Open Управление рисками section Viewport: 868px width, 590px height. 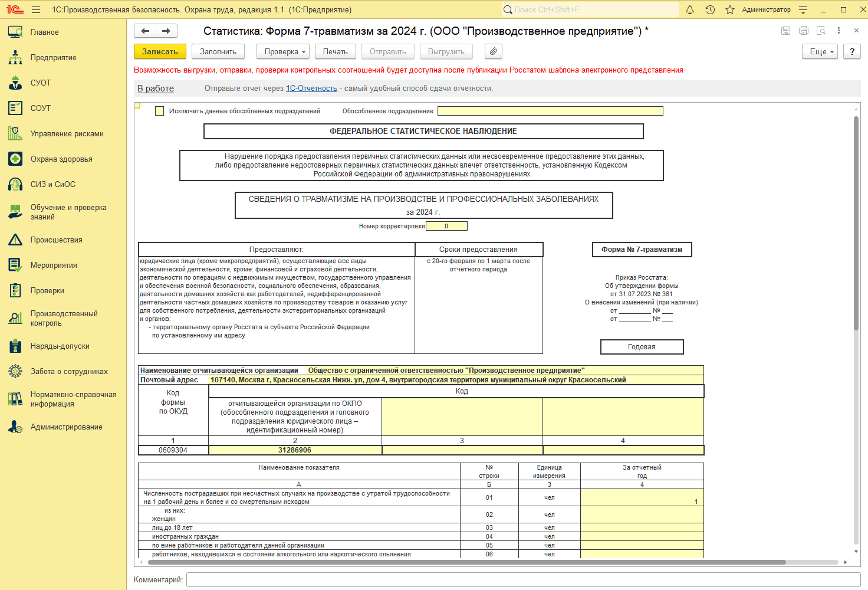[x=63, y=134]
